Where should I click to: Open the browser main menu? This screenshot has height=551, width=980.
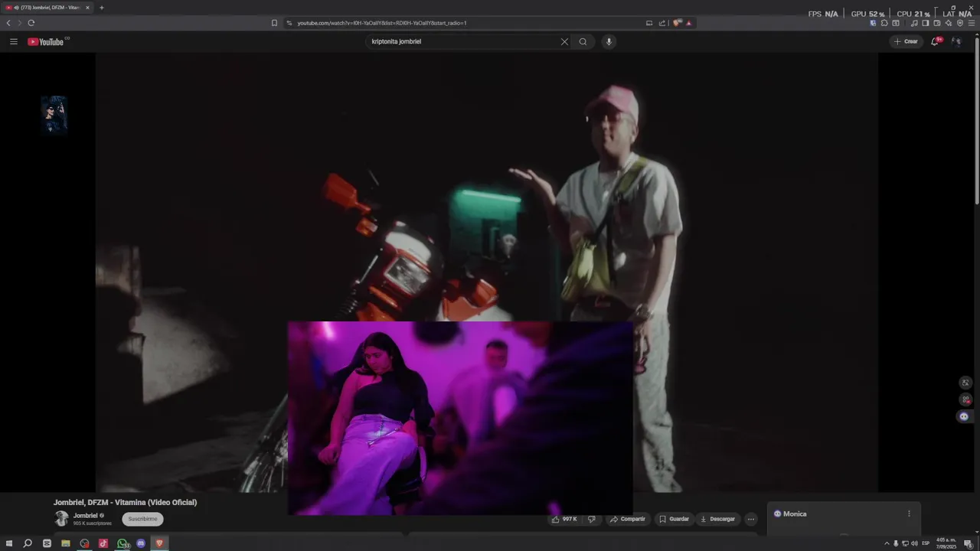(x=972, y=23)
